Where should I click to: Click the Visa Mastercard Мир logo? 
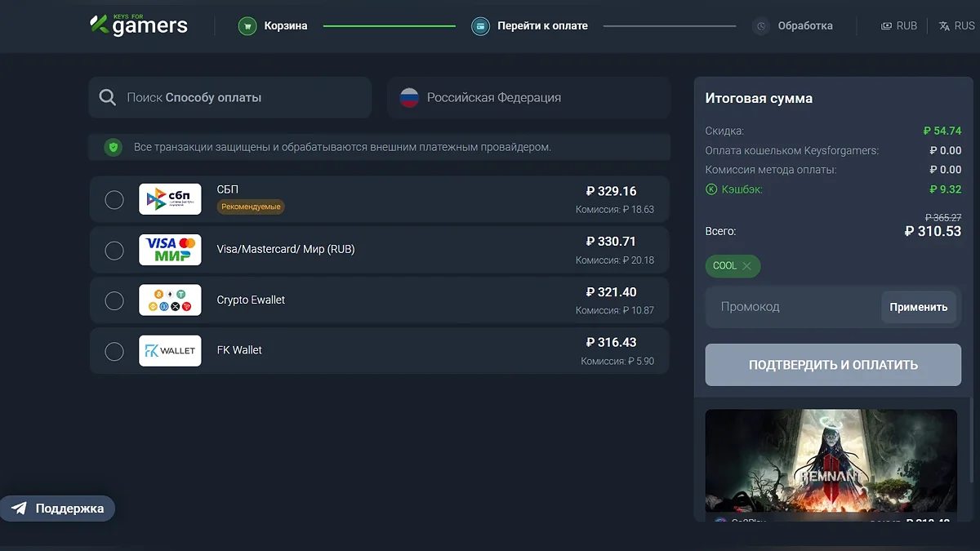[170, 250]
